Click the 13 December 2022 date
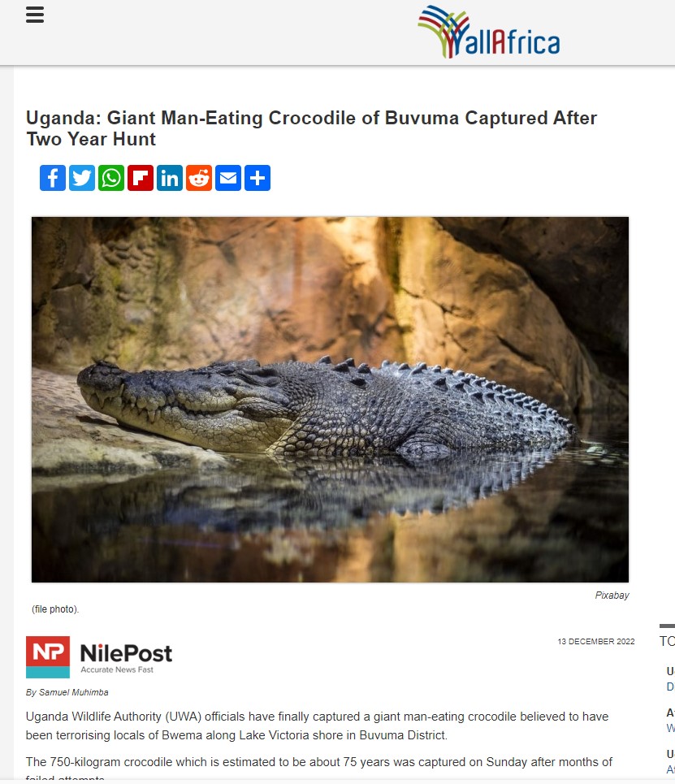This screenshot has height=784, width=675. (x=596, y=642)
